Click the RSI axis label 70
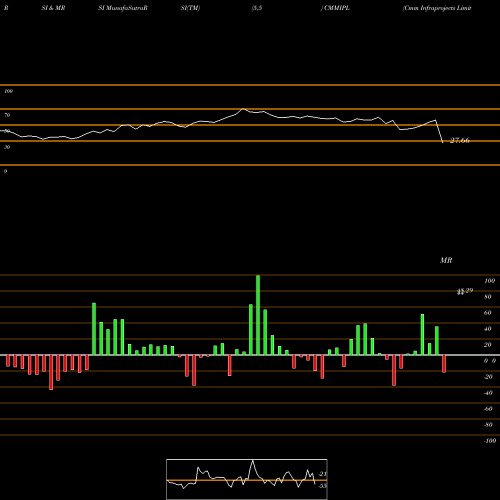500x500 pixels. tap(7, 115)
